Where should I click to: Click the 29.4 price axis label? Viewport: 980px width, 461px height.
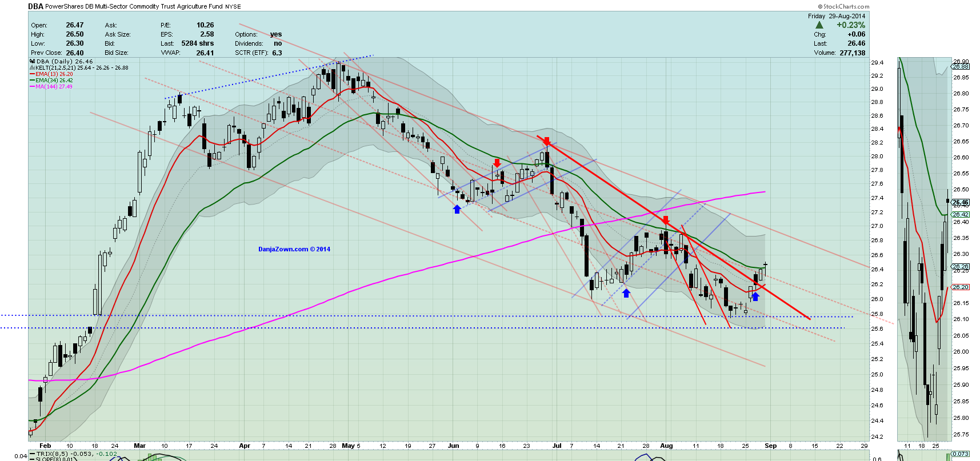pyautogui.click(x=877, y=62)
